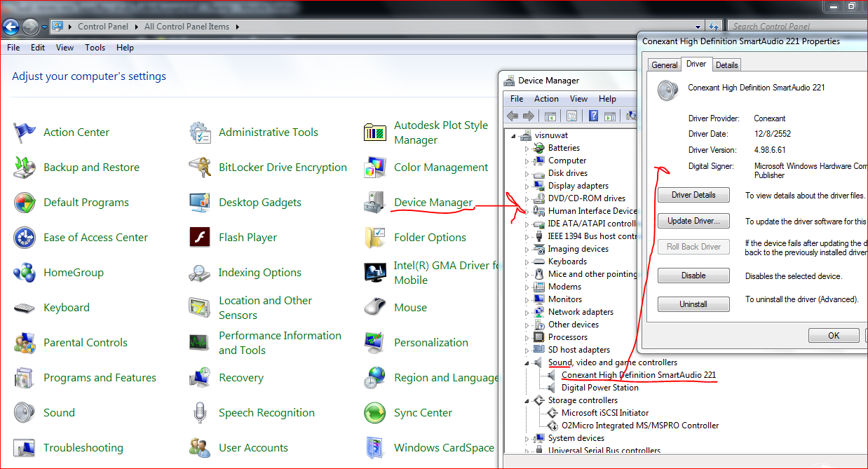Viewport: 868px width, 469px height.
Task: Collapse the Storage controllers node
Action: tap(527, 400)
